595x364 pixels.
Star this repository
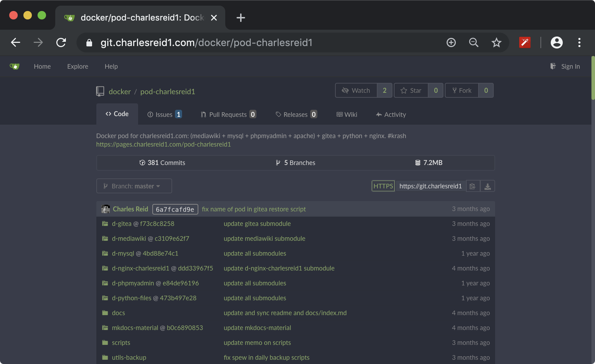click(411, 90)
